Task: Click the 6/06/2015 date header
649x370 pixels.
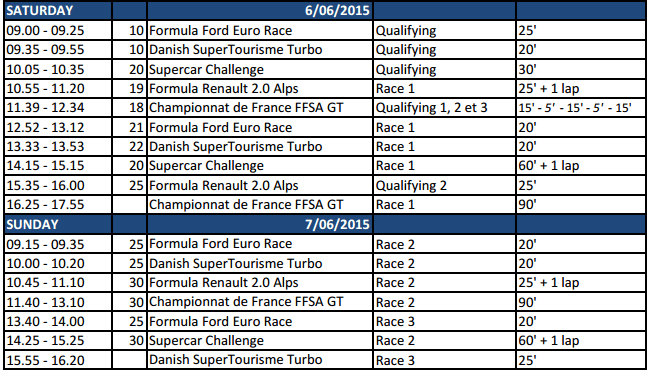Action: pyautogui.click(x=260, y=10)
